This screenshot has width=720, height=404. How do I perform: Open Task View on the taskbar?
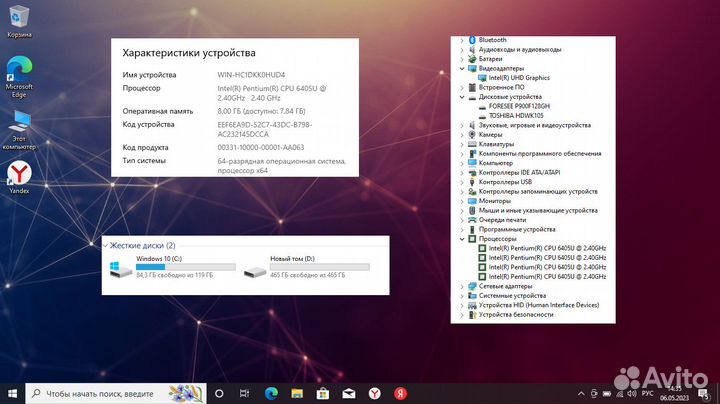pyautogui.click(x=244, y=393)
